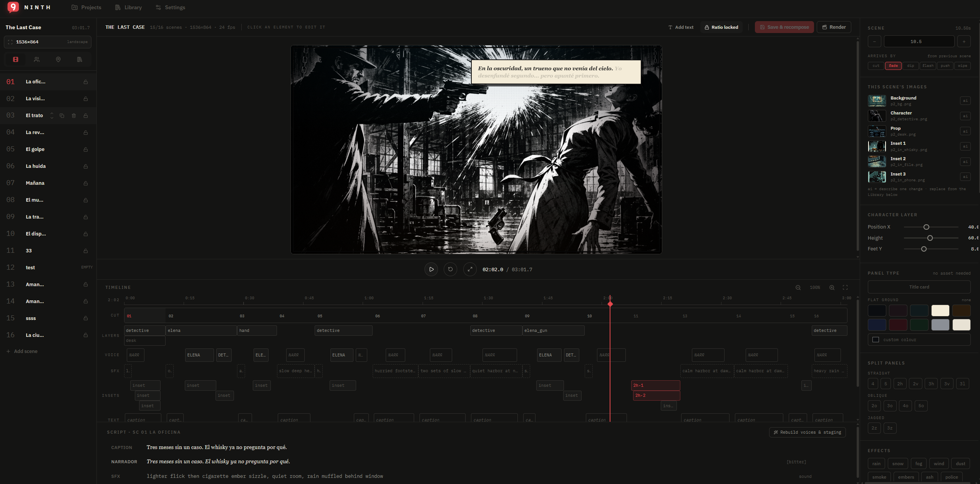The height and width of the screenshot is (484, 980).
Task: Zoom out the timeline
Action: click(x=798, y=288)
